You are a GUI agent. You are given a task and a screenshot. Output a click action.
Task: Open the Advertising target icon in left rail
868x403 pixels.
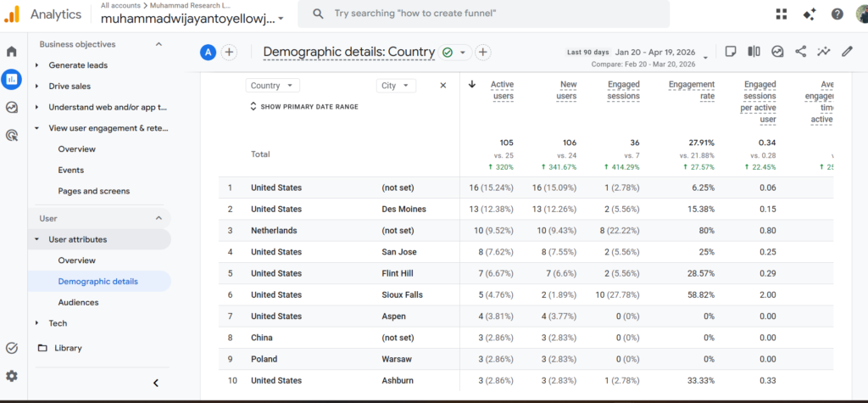click(12, 135)
